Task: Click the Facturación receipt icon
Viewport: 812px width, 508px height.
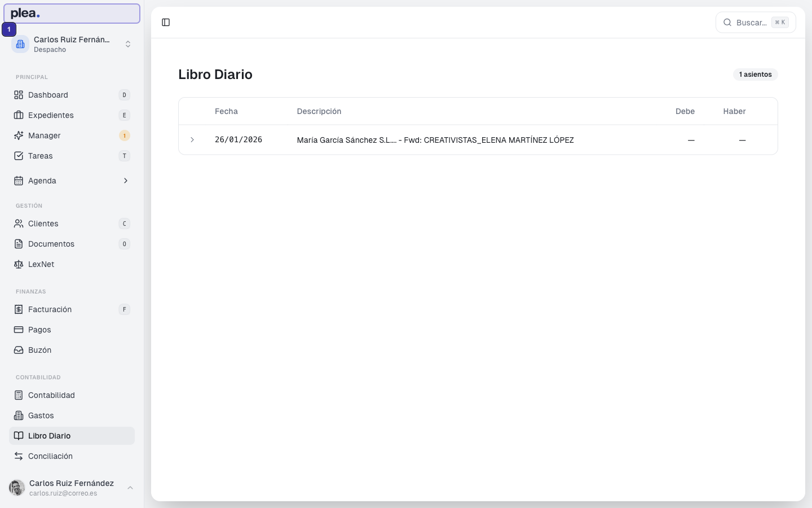Action: [19, 309]
